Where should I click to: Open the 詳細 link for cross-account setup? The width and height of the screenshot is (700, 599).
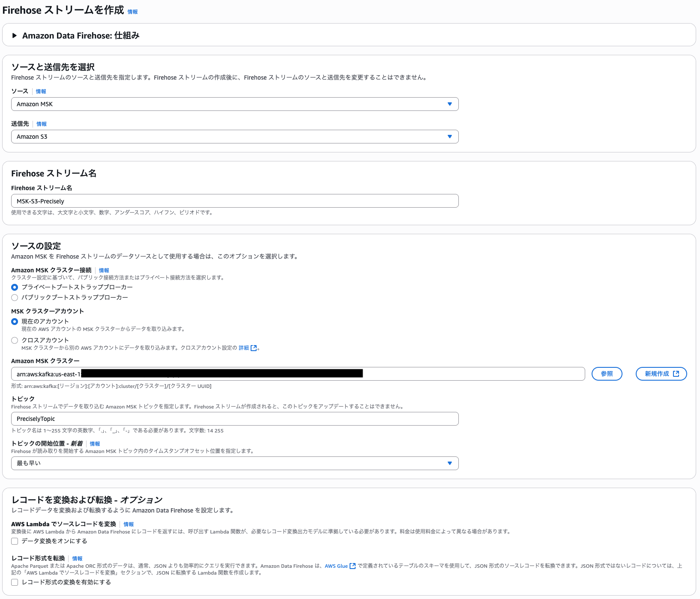[244, 348]
